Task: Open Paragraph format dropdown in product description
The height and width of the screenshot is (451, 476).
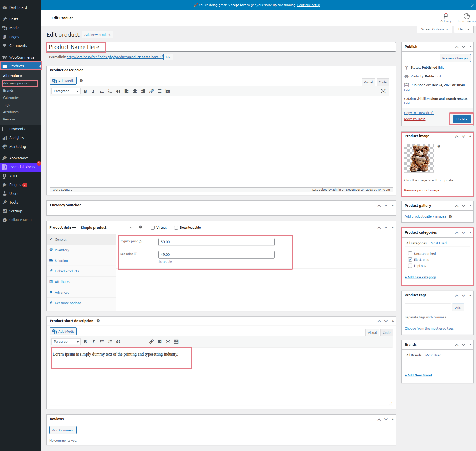Action: click(x=66, y=91)
